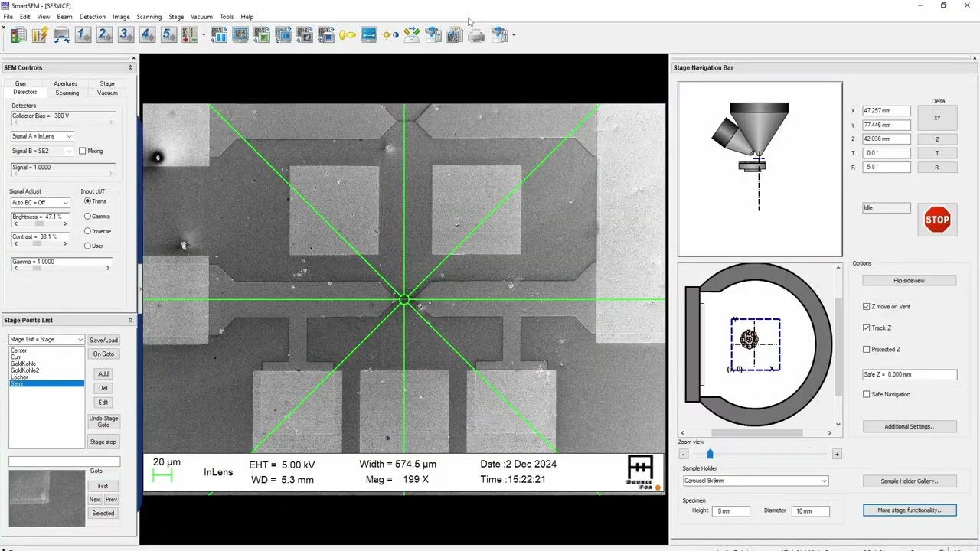Image resolution: width=980 pixels, height=551 pixels.
Task: Toggle Z move on Vent checkbox
Action: click(867, 307)
